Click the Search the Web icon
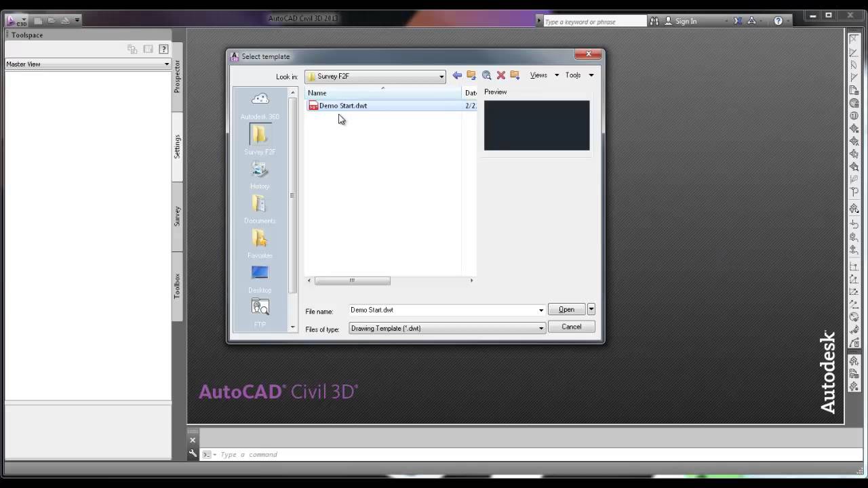This screenshot has width=868, height=488. 486,75
